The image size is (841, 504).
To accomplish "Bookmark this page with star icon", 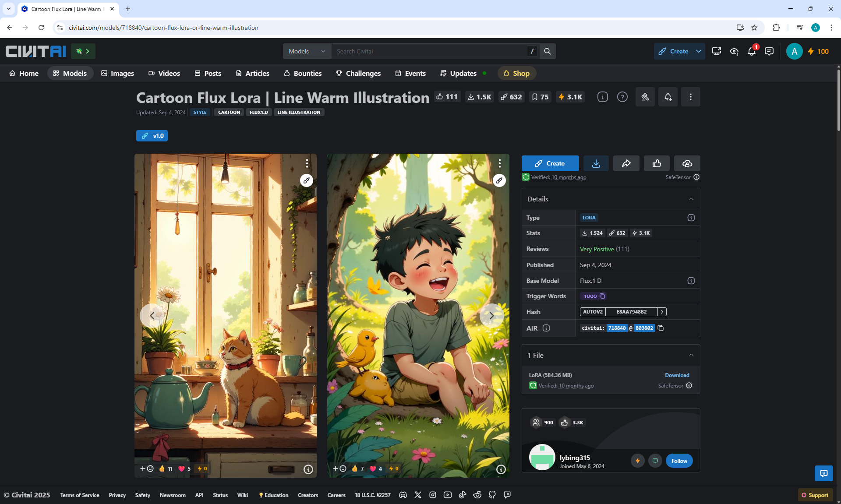I will [754, 28].
